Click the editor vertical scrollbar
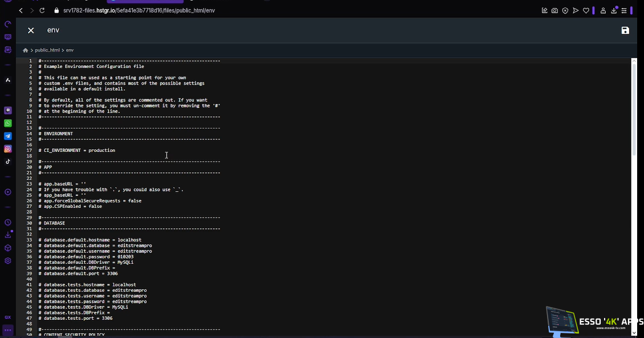 pyautogui.click(x=634, y=108)
